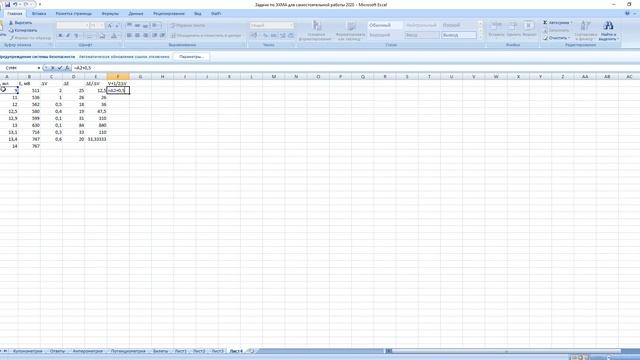
Task: Open the Merge and Center cells menu
Action: pyautogui.click(x=207, y=36)
